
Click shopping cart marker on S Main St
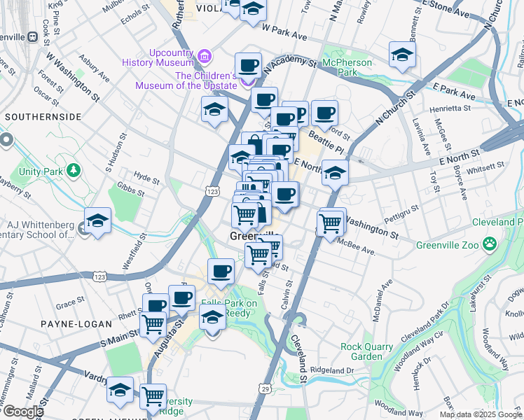pos(153,327)
